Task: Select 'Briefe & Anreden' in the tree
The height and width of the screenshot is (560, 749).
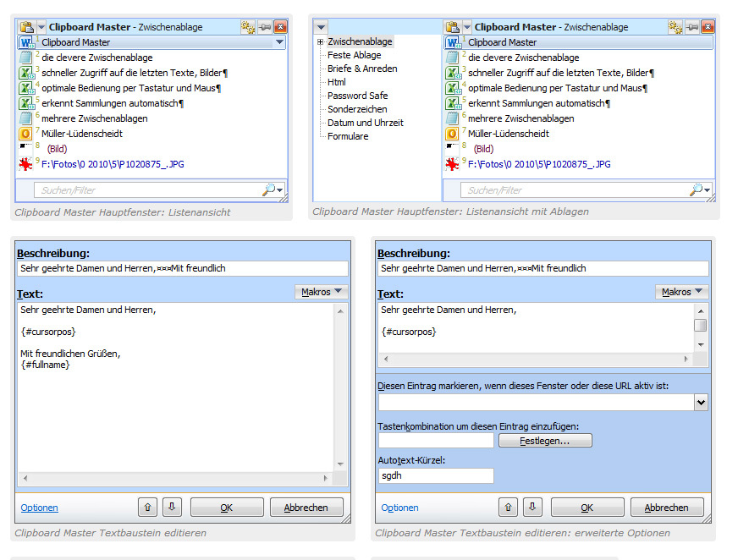Action: (x=362, y=69)
